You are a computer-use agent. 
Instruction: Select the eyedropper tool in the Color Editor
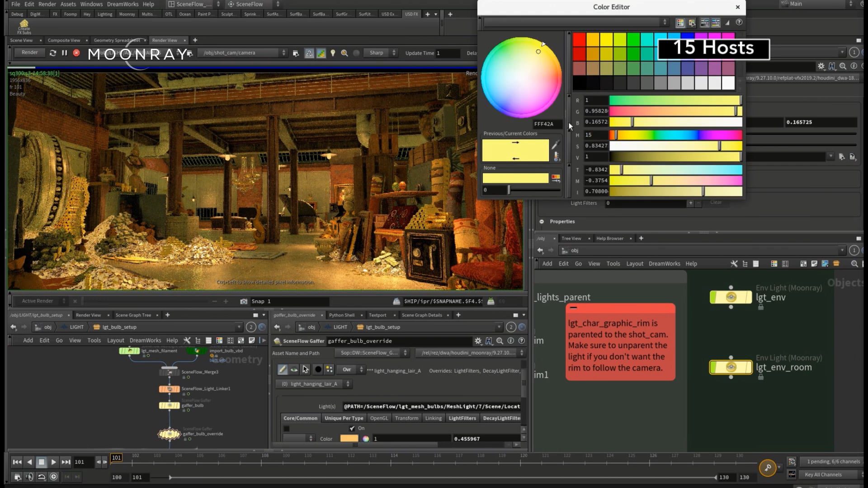(x=556, y=145)
